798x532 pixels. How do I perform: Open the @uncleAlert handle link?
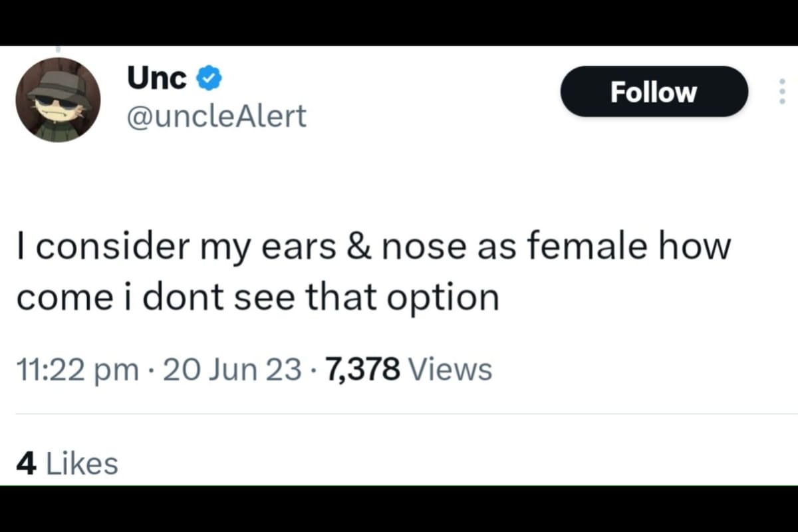tap(217, 117)
